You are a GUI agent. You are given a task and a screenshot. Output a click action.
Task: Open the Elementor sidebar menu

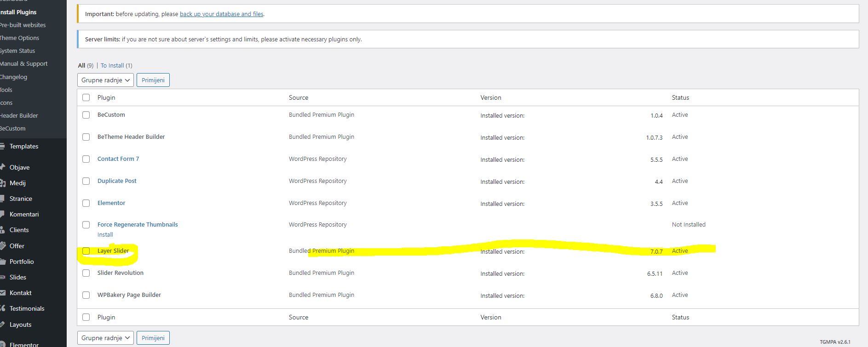24,344
